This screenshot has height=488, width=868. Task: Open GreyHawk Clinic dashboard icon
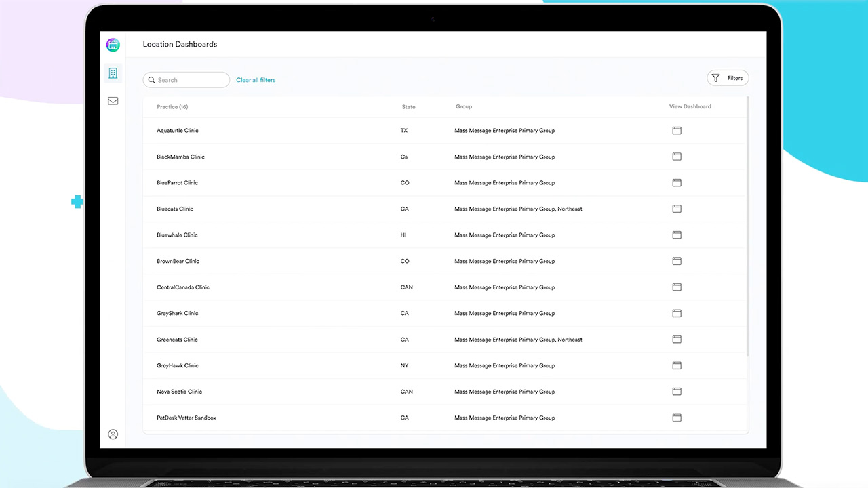click(x=676, y=365)
